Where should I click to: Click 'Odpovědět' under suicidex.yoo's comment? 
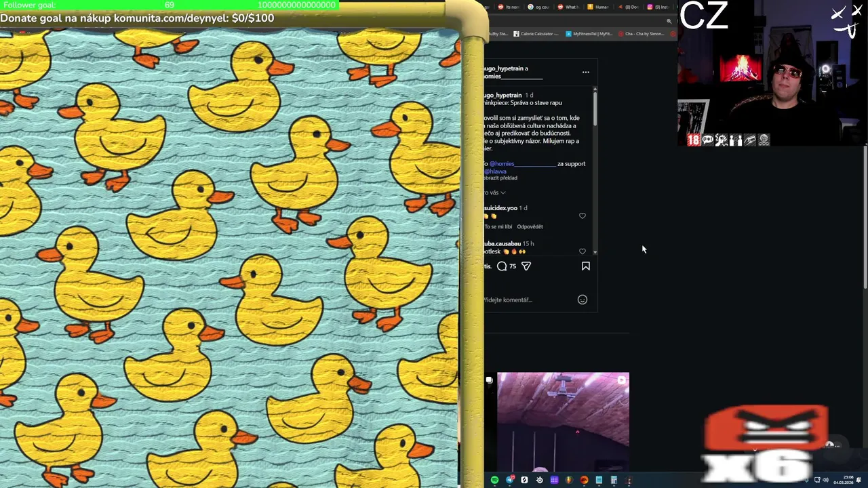530,227
